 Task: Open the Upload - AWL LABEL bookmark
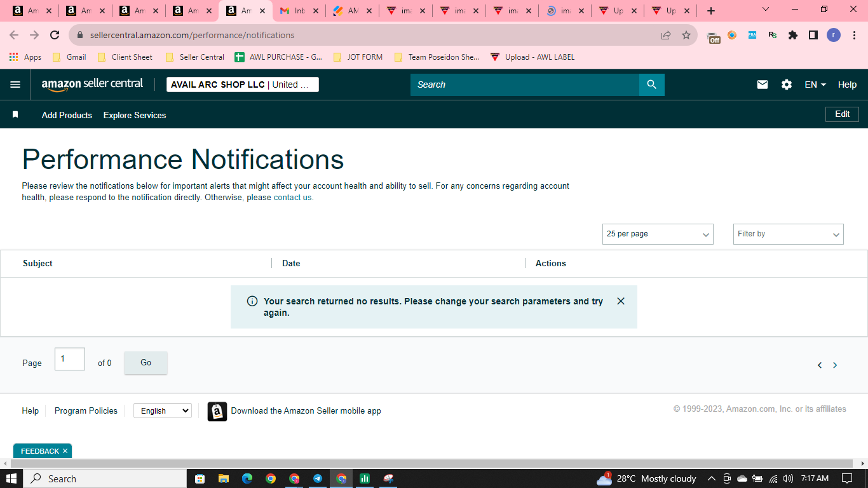(x=532, y=57)
